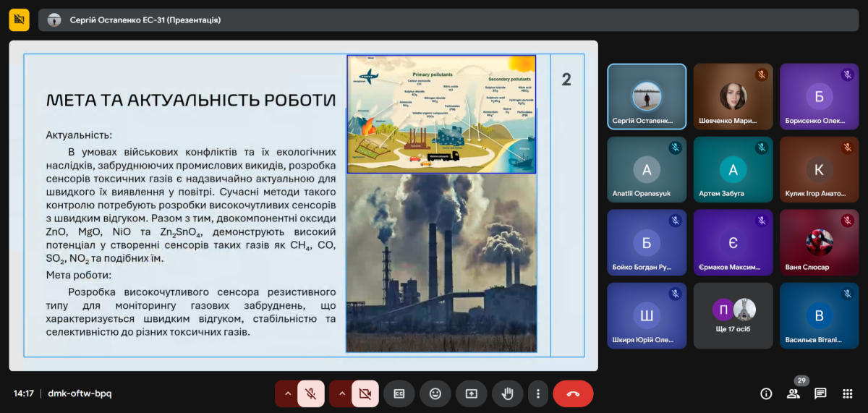
Task: Click the muted mic icon on Шевченко tile
Action: point(761,74)
